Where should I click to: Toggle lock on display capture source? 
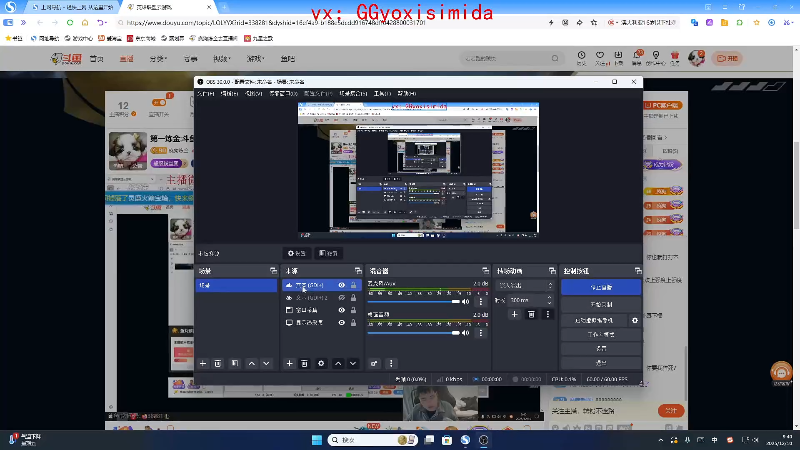click(353, 322)
